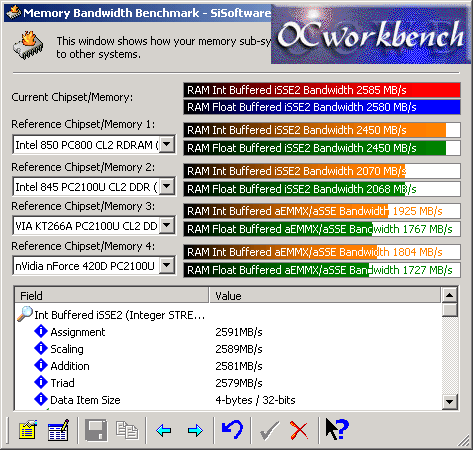Click the Current Chipset/Memory label

(72, 97)
